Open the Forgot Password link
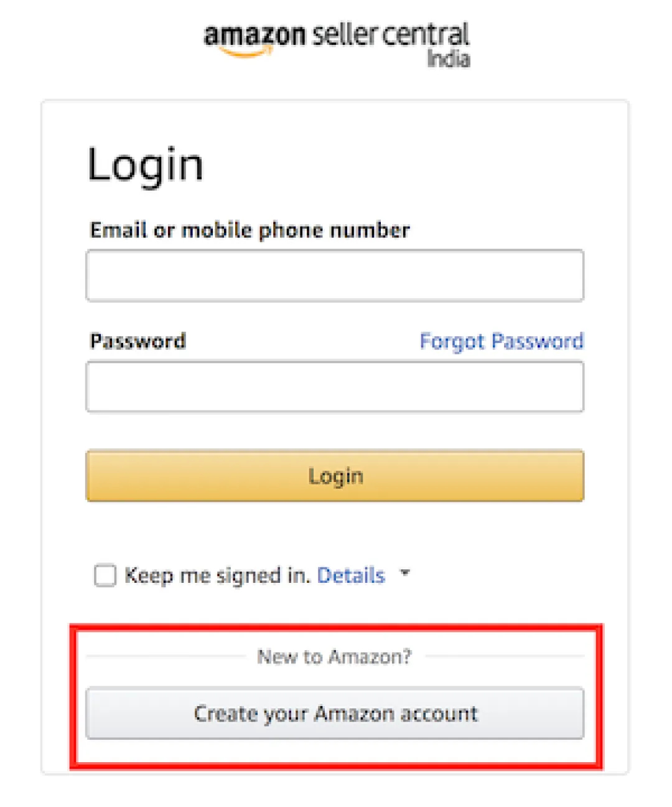Viewport: 672px width, 807px height. click(502, 341)
